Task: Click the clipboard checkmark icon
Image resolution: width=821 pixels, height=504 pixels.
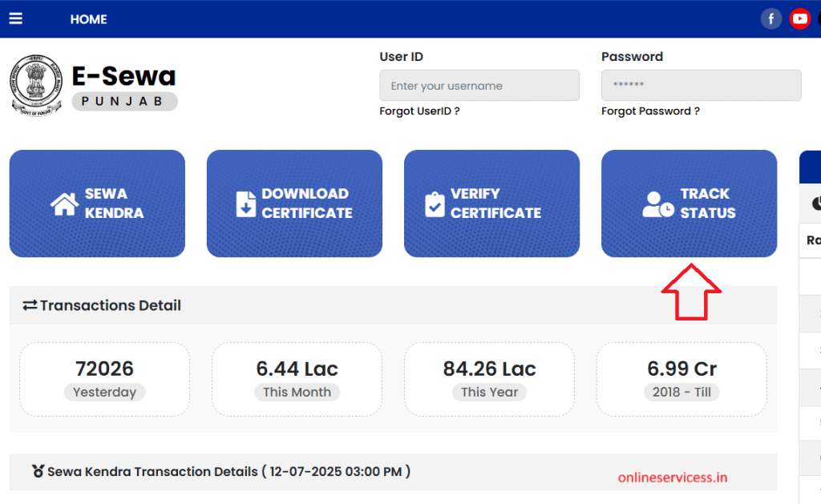Action: [435, 204]
